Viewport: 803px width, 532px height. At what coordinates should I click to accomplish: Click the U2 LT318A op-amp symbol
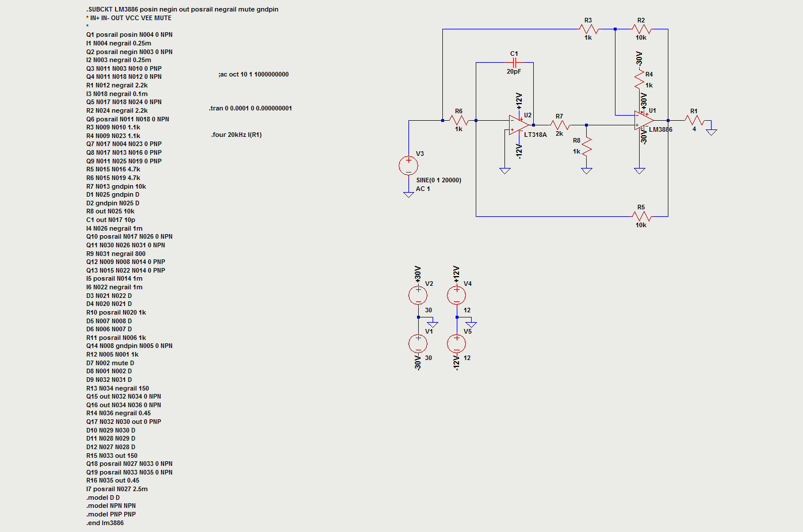pyautogui.click(x=519, y=125)
